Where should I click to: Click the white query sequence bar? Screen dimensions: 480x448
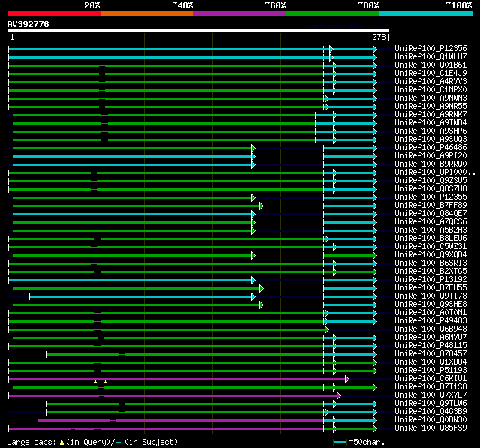(198, 31)
